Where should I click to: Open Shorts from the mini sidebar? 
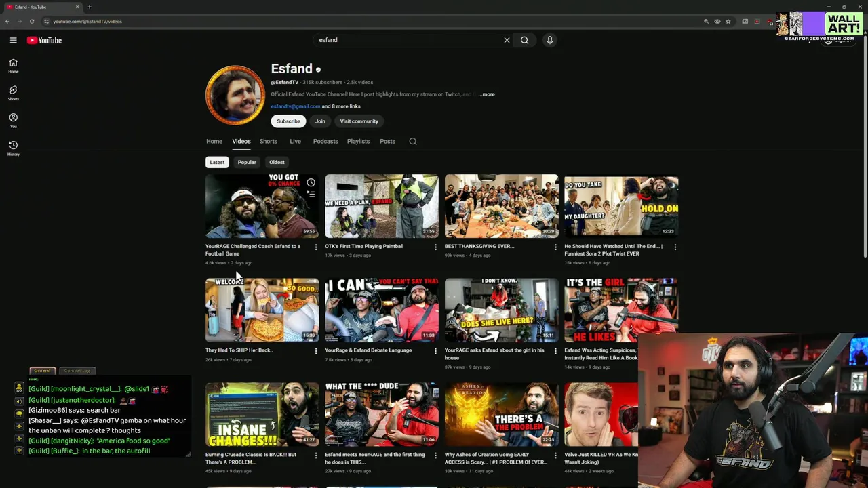point(13,93)
